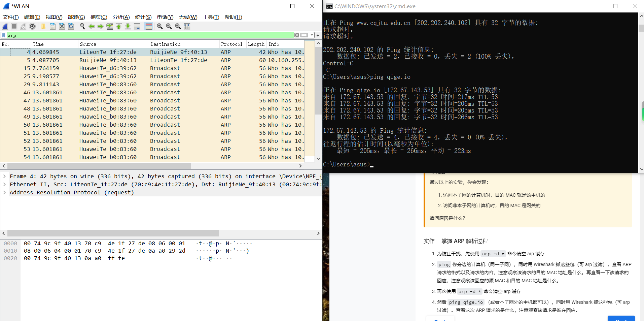
Task: Sort packets by the Destination column
Action: (x=184, y=44)
